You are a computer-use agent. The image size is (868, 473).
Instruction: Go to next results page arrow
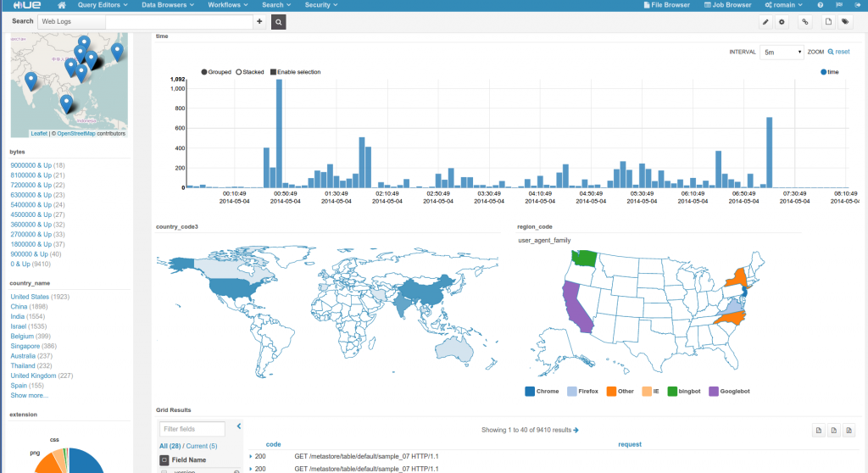tap(576, 430)
